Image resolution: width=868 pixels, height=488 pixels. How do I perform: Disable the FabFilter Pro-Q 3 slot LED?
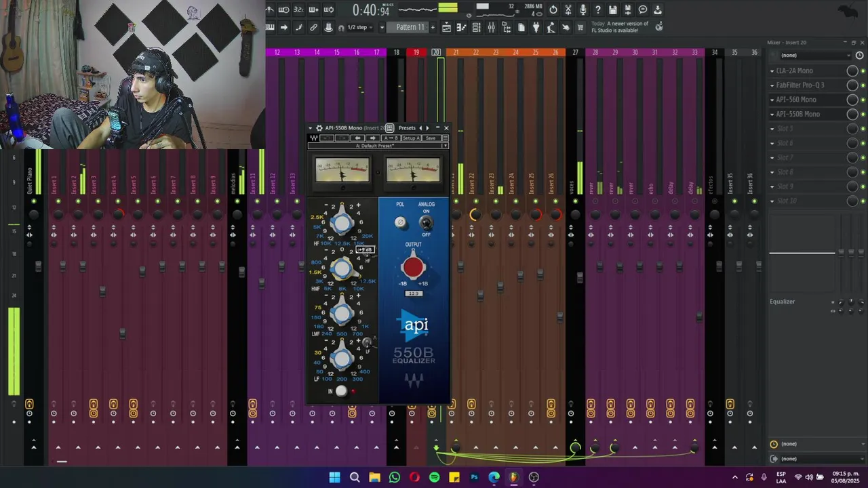863,85
